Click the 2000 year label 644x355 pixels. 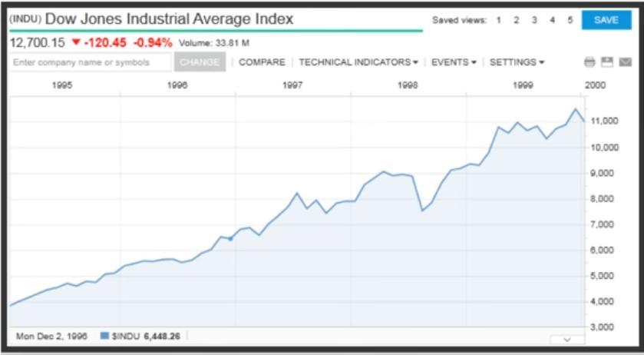click(595, 85)
